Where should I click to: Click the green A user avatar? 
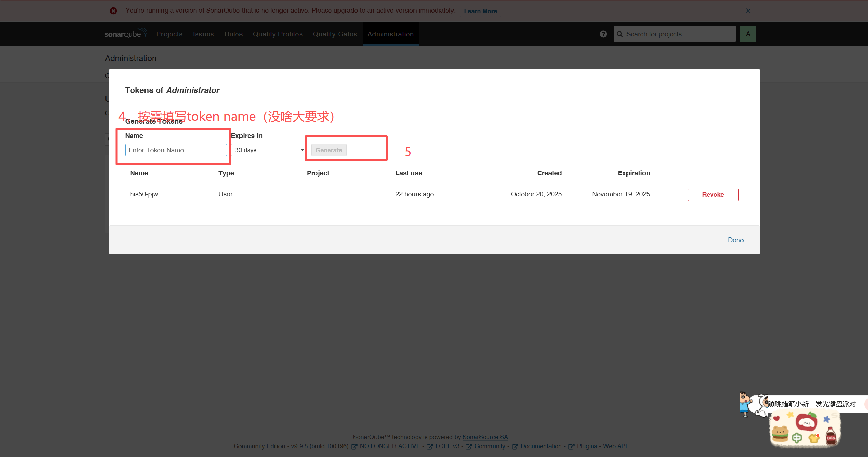pyautogui.click(x=748, y=34)
